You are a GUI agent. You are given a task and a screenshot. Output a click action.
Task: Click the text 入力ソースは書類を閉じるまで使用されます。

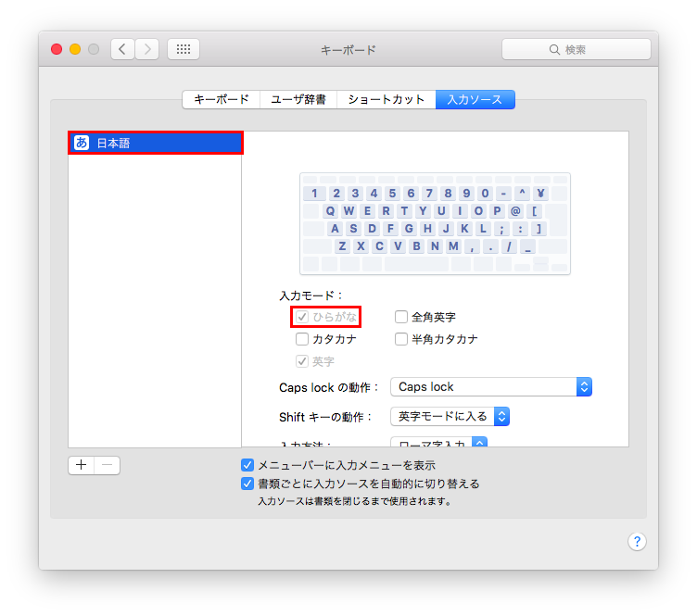[355, 501]
